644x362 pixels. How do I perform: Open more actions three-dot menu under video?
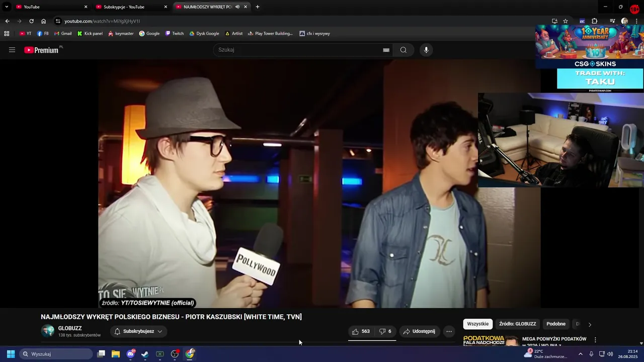[x=449, y=331]
